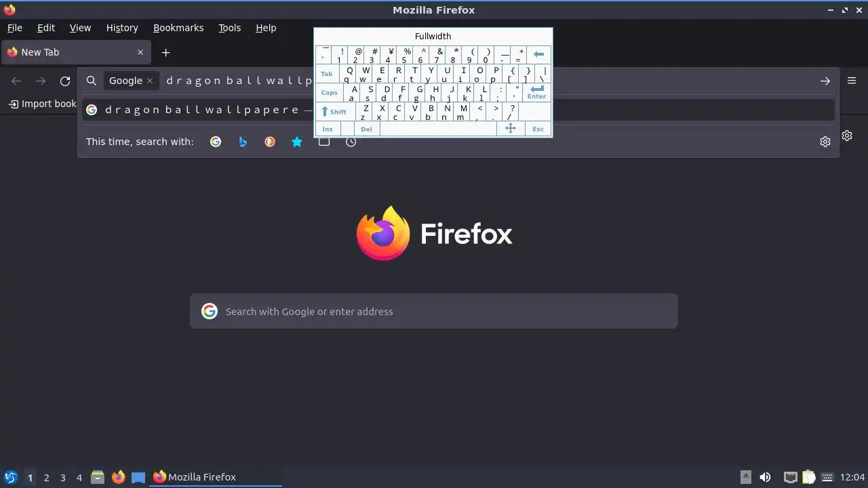Open the File menu
868x488 pixels.
14,28
